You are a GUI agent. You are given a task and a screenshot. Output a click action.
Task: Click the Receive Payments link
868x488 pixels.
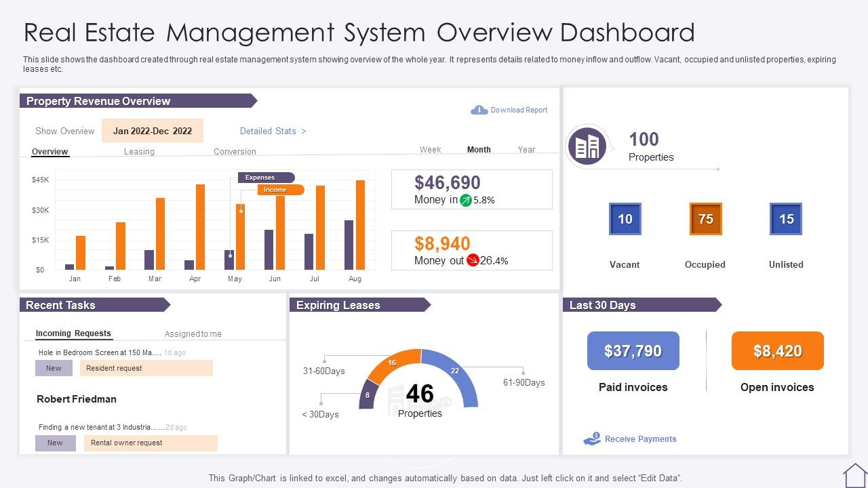point(640,439)
